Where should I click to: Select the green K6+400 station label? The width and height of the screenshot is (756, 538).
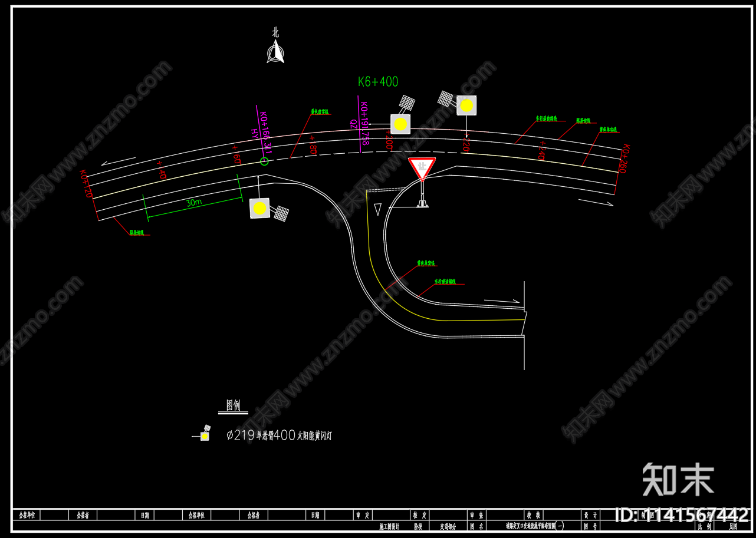coord(378,82)
